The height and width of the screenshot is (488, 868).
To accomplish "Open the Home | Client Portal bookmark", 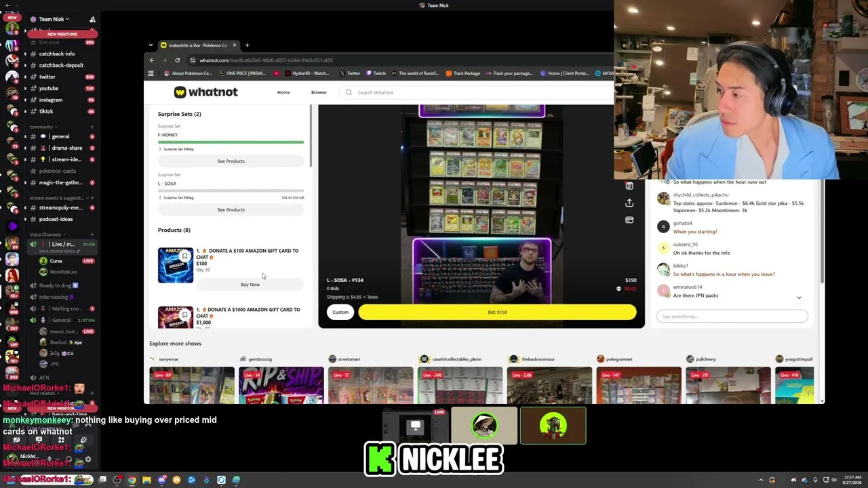I will click(564, 73).
